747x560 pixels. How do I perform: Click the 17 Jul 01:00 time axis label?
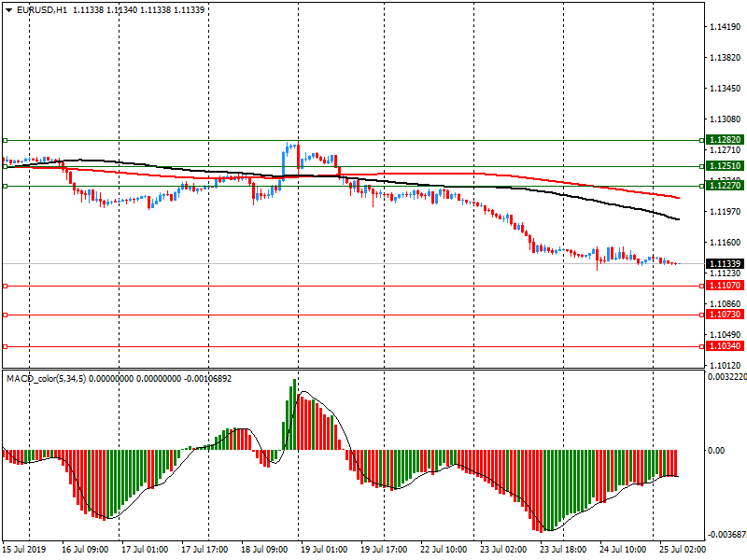coord(145,550)
